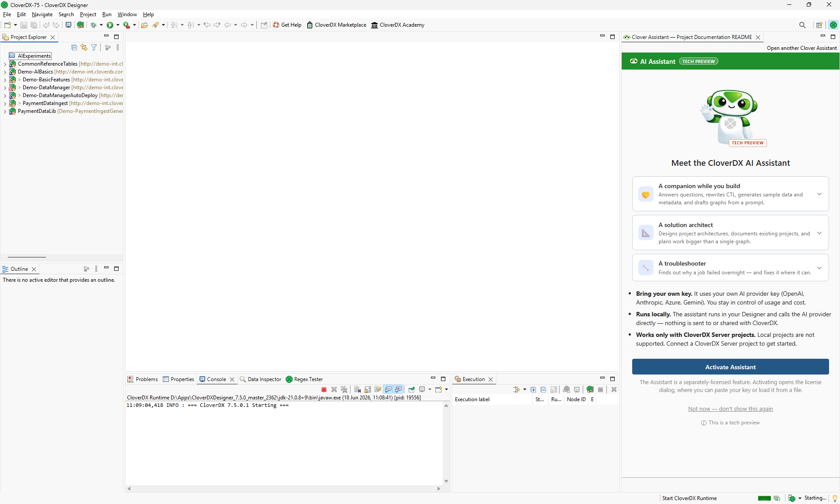Expand the 'A troubleshooter' card
The image size is (840, 504).
[x=819, y=268]
